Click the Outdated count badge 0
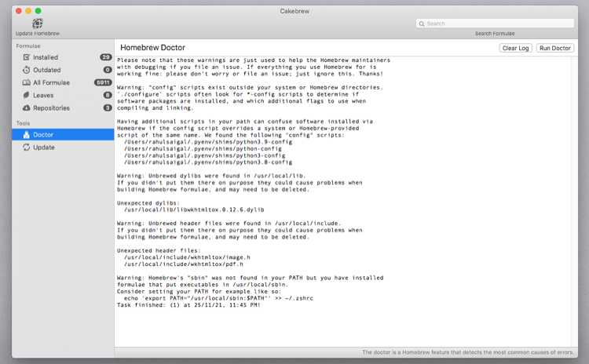The width and height of the screenshot is (589, 364). click(x=108, y=70)
